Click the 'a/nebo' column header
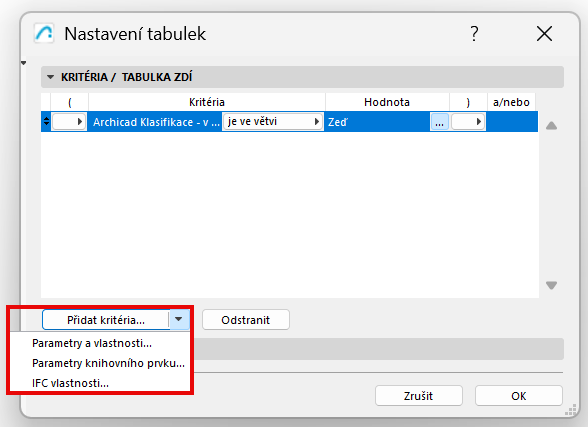588x427 pixels. [511, 102]
